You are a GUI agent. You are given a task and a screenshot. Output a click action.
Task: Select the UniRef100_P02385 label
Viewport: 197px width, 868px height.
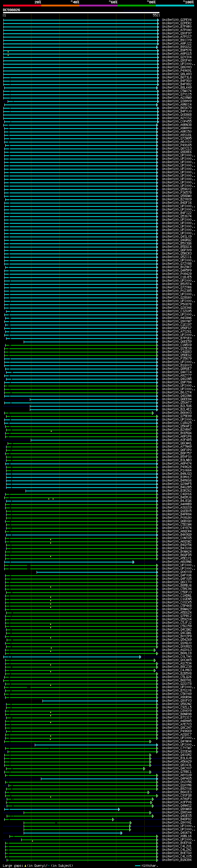click(177, 291)
